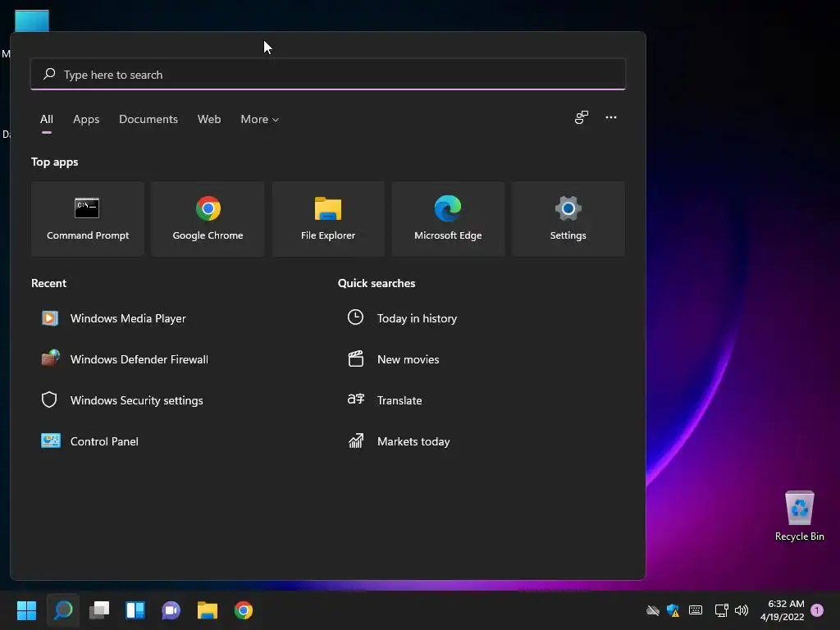The image size is (840, 630).
Task: Click the Windows Security tray icon
Action: [673, 610]
